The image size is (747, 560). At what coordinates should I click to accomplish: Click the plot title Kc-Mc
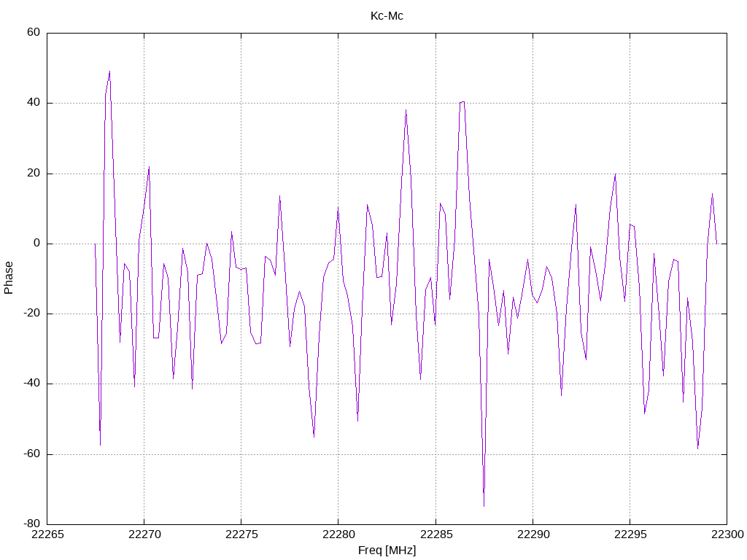point(387,16)
